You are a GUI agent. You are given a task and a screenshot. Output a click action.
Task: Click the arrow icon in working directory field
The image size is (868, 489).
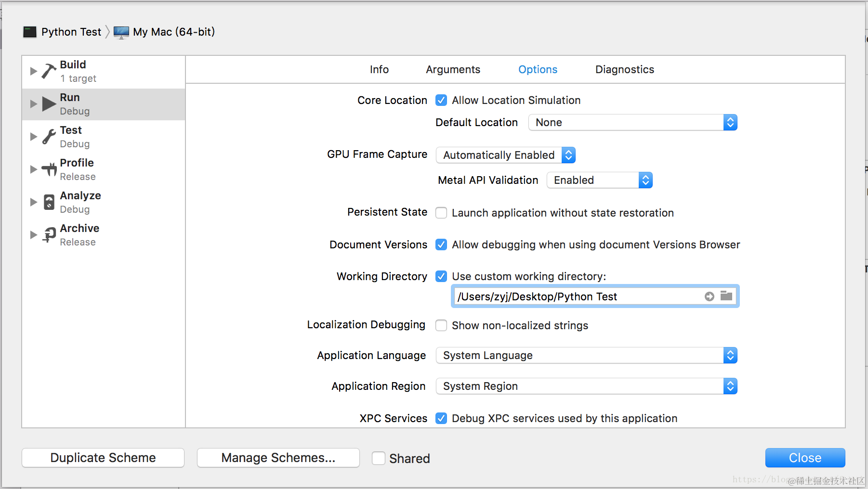click(x=709, y=296)
